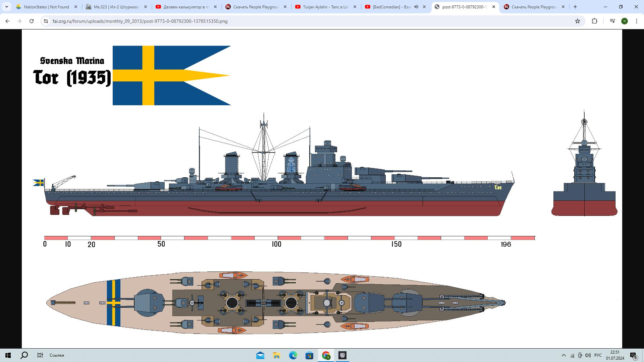Open the Chrome profile avatar
Screen dimensions: 644x362
click(x=625, y=21)
